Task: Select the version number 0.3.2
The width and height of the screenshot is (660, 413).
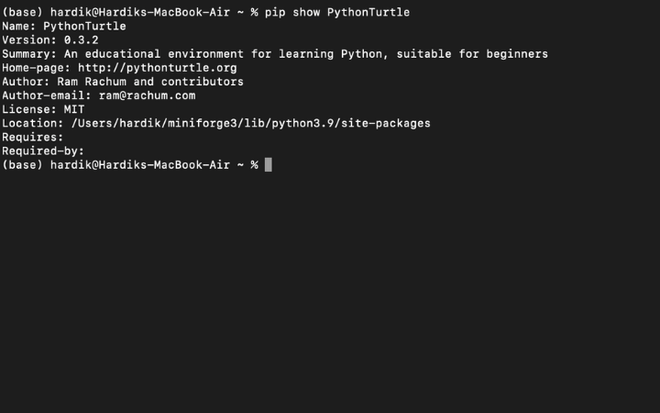Action: (x=81, y=40)
